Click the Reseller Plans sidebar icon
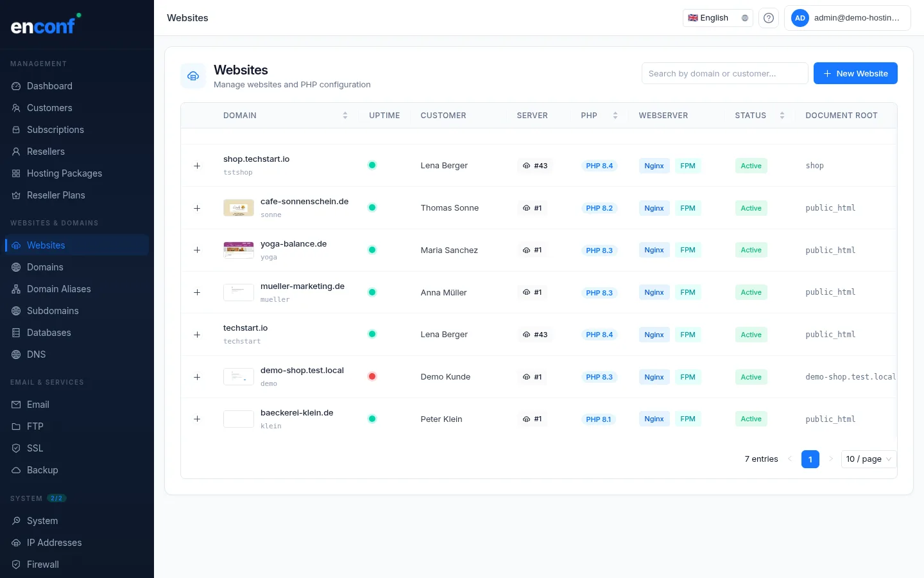This screenshot has width=924, height=578. pos(16,195)
